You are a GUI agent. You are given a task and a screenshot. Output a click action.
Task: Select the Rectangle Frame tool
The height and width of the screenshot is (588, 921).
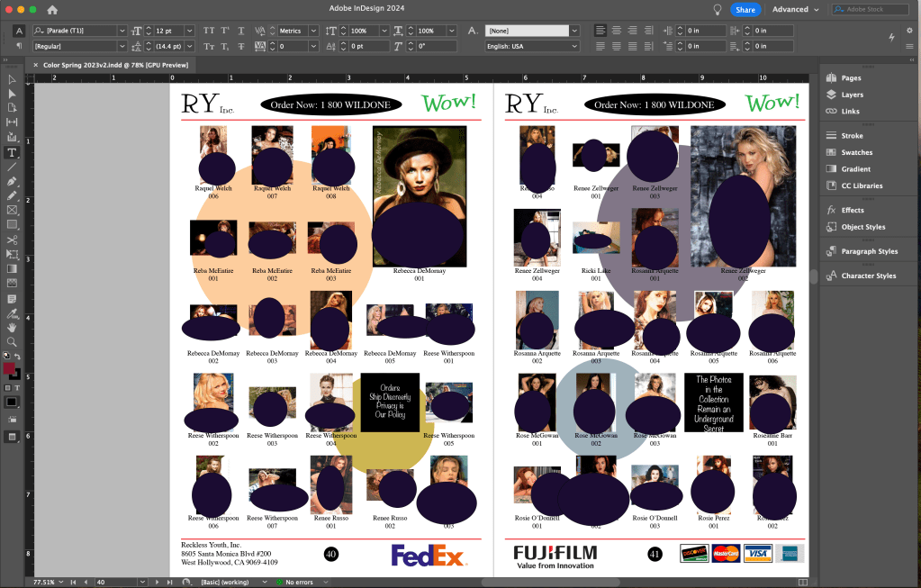[12, 210]
